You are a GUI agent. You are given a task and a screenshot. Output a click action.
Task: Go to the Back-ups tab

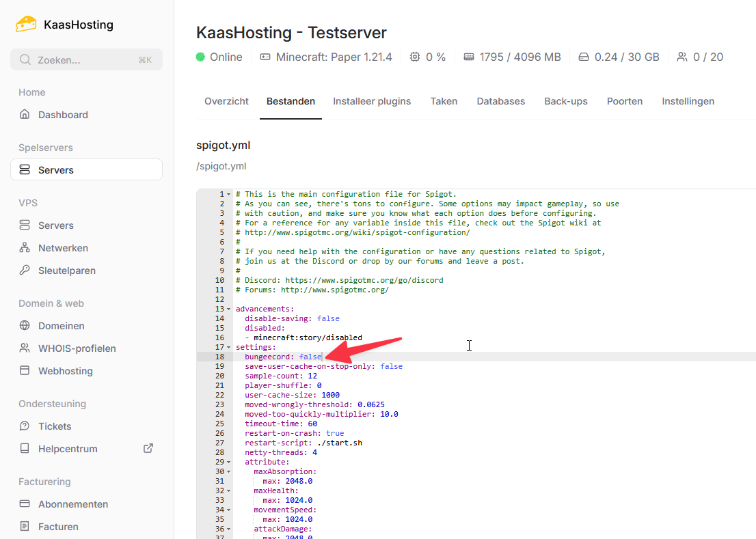[x=565, y=101]
